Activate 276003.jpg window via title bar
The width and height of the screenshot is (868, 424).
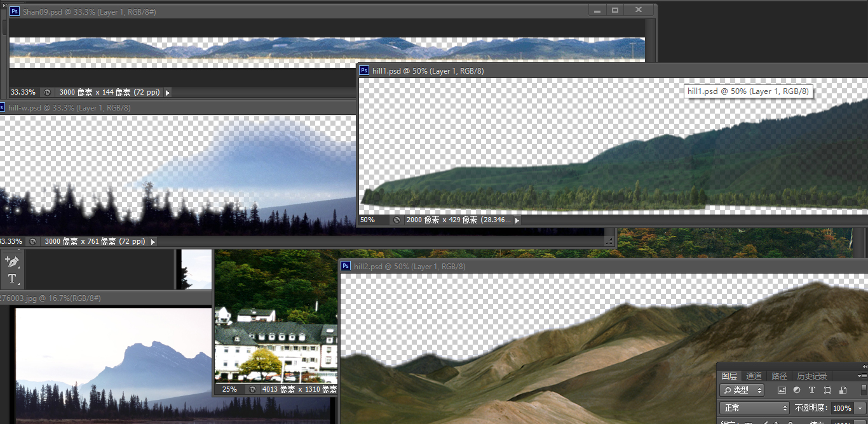click(x=106, y=298)
